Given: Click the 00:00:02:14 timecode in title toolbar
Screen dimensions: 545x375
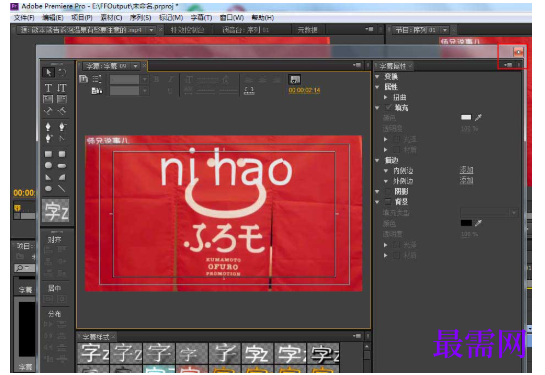Looking at the screenshot, I should point(304,90).
